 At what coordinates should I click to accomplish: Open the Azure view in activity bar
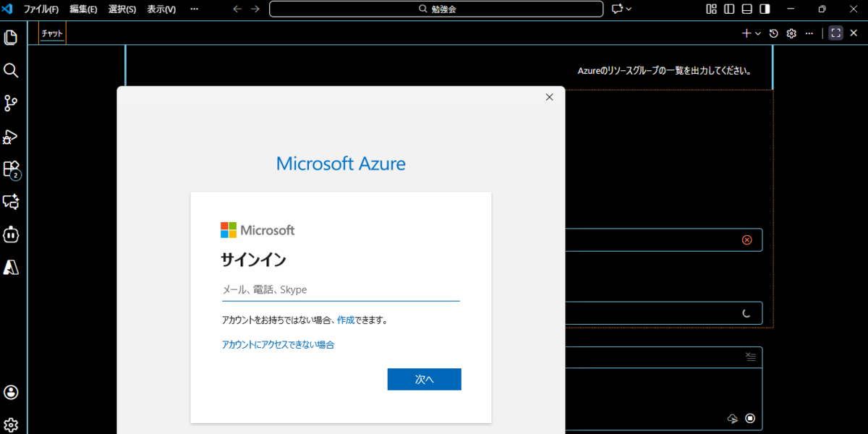[11, 267]
